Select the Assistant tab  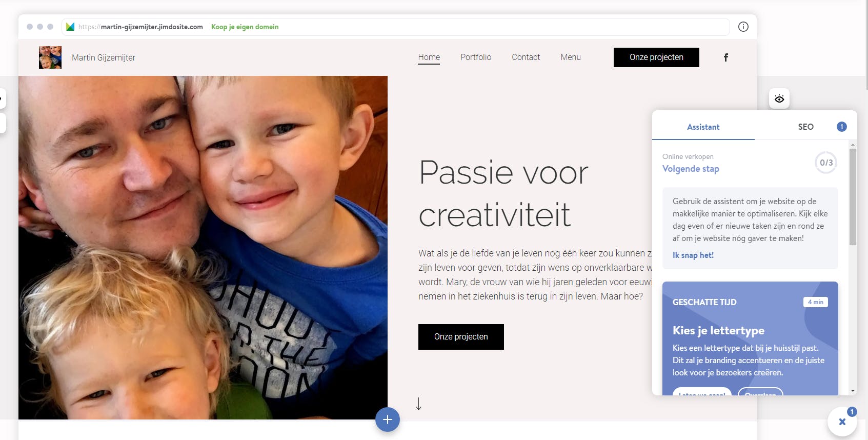coord(703,127)
